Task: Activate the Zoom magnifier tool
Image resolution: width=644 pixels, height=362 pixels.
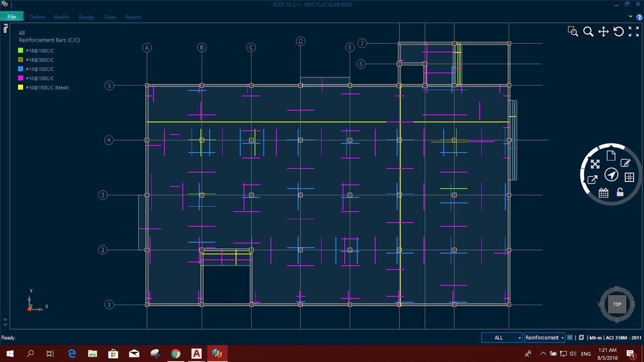Action: [588, 31]
